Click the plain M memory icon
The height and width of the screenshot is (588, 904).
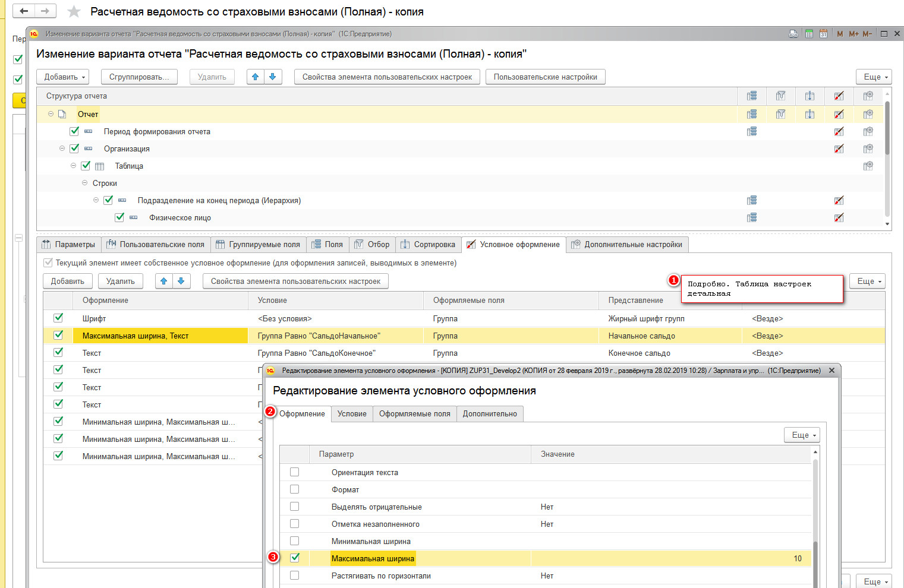coord(840,34)
